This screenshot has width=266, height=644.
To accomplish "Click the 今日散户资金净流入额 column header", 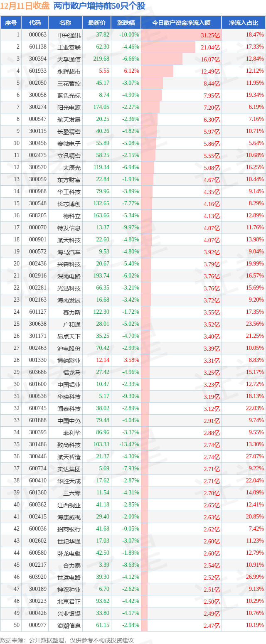I will 181,22.
